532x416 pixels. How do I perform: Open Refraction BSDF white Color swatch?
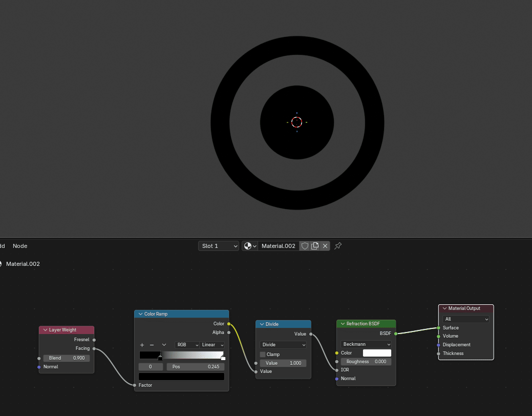[377, 353]
